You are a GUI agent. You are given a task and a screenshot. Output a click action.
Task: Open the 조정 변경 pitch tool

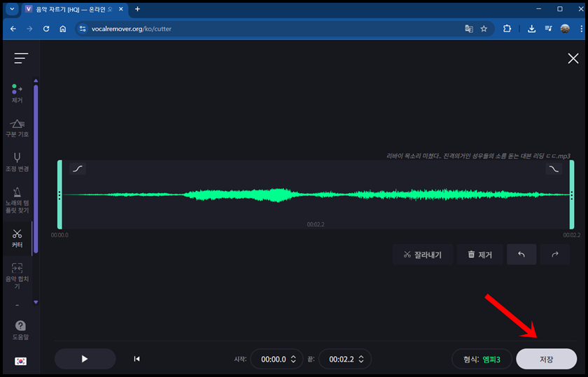point(17,162)
